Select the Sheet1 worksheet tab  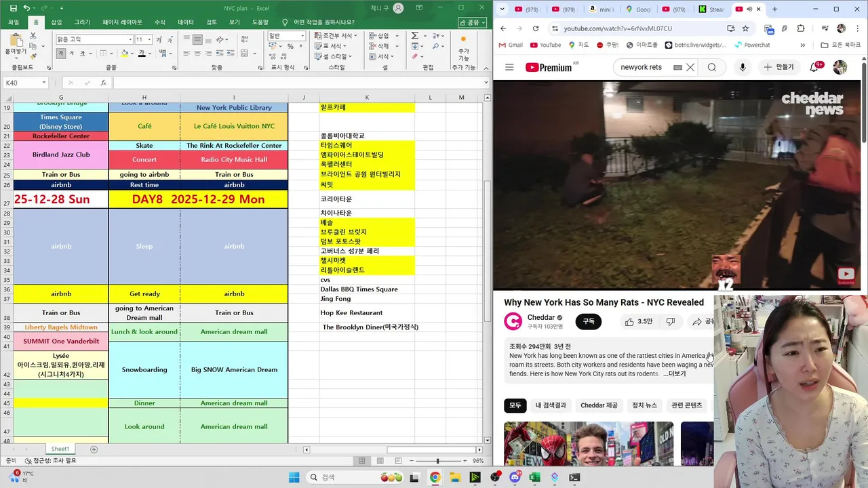tap(60, 449)
